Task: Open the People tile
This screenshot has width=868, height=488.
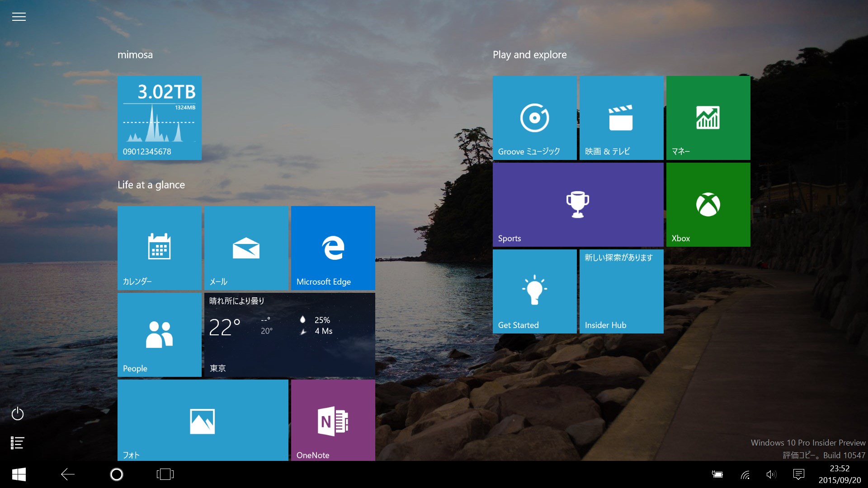Action: [x=159, y=334]
